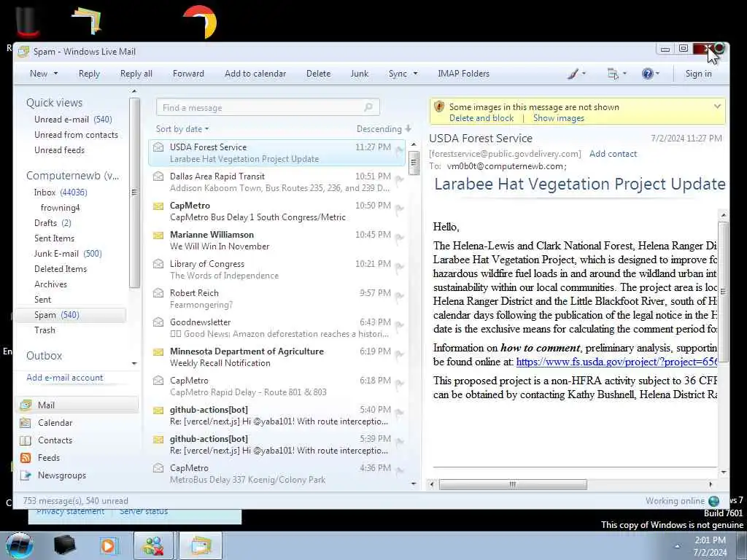
Task: Open the paintbrush colorize toolbar icon
Action: point(573,74)
